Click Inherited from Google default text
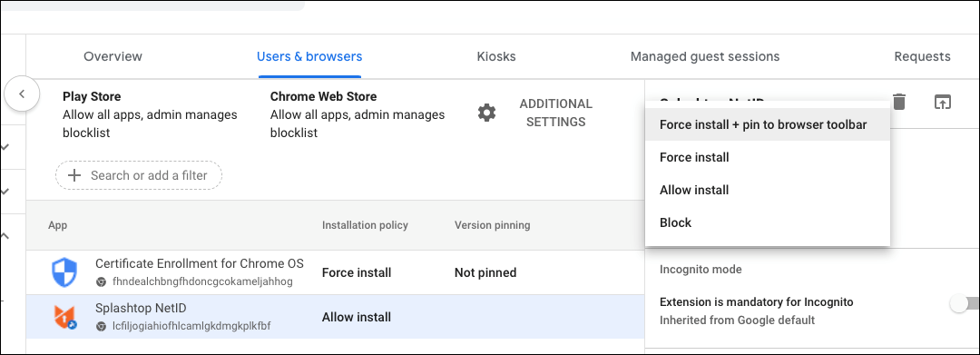 [738, 320]
